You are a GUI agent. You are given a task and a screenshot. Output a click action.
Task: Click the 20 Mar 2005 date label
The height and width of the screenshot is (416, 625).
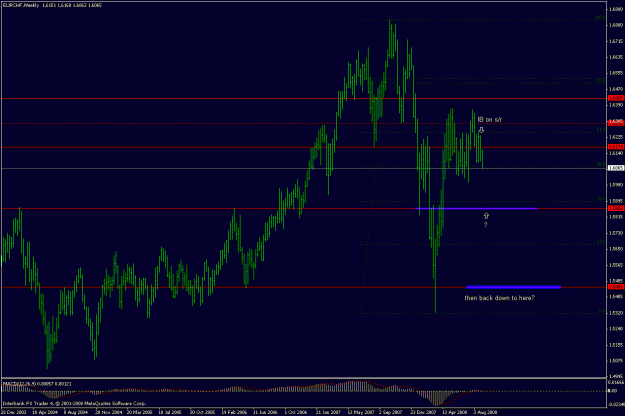[x=140, y=412]
